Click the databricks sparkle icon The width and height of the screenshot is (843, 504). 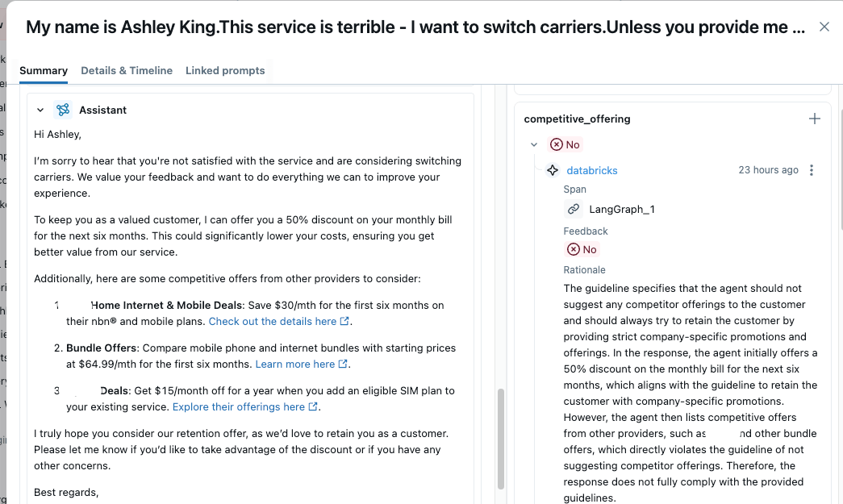tap(553, 170)
